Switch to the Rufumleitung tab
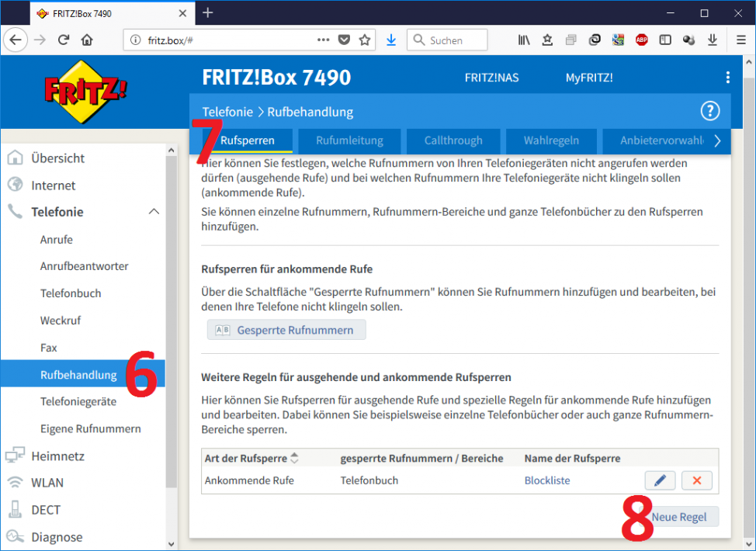Viewport: 756px width, 551px height. tap(349, 140)
